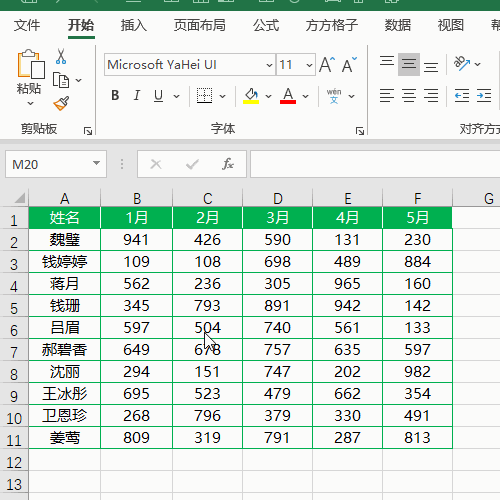The height and width of the screenshot is (500, 500).
Task: Increase indent icon
Action: click(484, 96)
